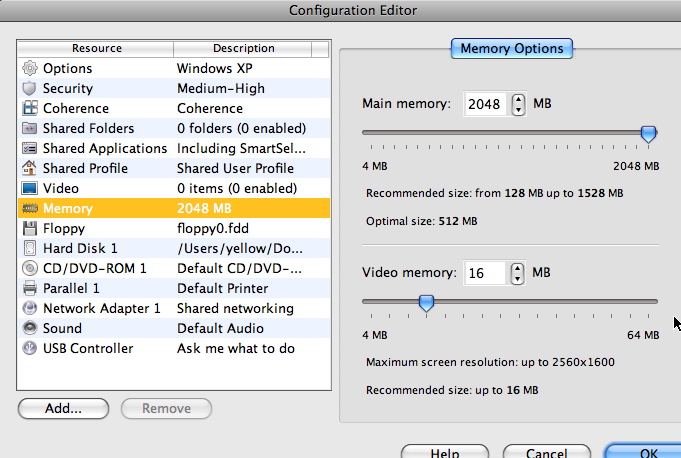Select the CD/DVD-ROM 1 disc icon
Image resolution: width=681 pixels, height=458 pixels.
point(30,268)
